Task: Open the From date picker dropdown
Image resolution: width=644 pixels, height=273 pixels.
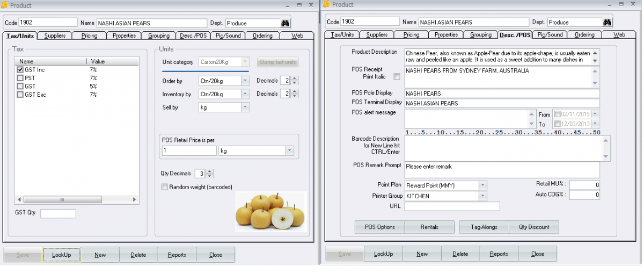Action: 595,114
